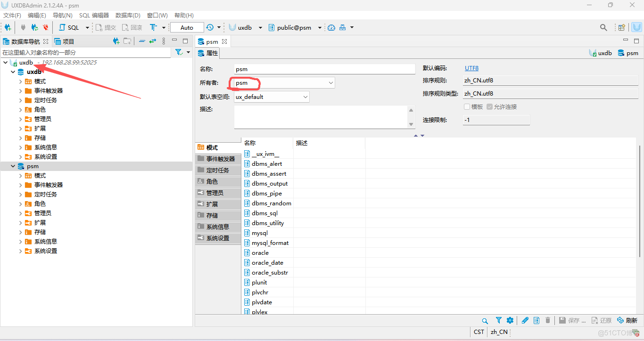Switch to the 事件触发器 side tab in editor
The width and height of the screenshot is (644, 341).
[218, 159]
